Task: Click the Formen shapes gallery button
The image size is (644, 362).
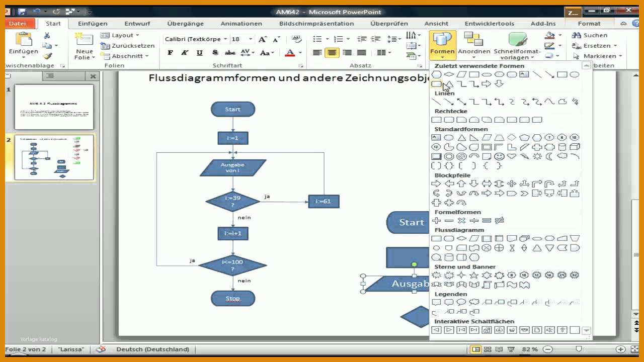Action: tap(442, 44)
